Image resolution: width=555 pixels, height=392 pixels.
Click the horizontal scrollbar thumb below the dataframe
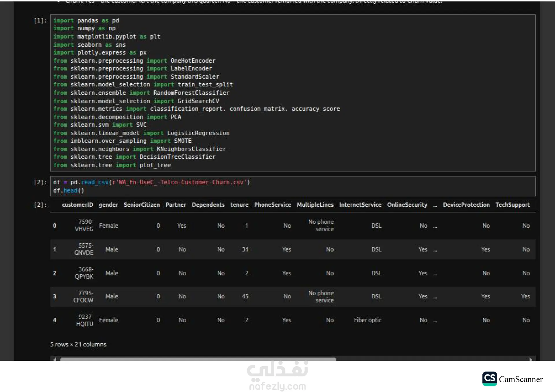click(x=198, y=359)
